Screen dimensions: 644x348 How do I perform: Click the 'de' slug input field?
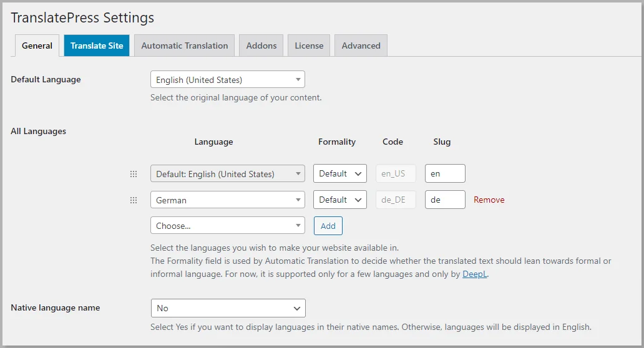coord(445,200)
